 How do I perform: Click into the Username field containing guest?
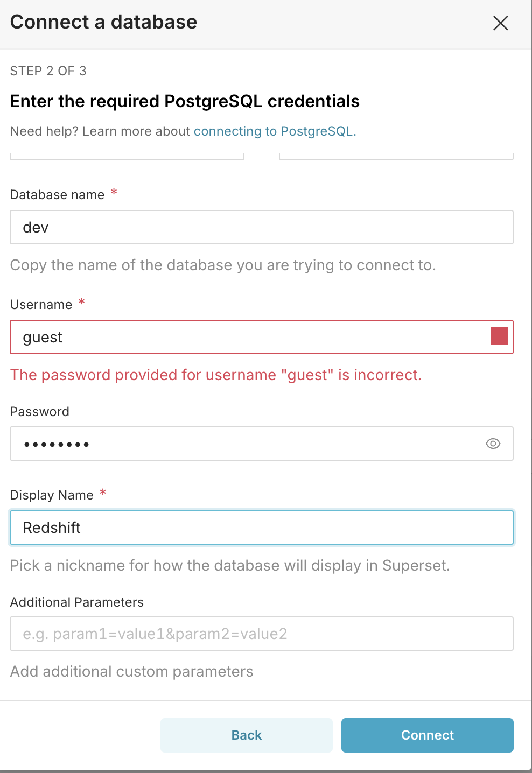(248, 337)
